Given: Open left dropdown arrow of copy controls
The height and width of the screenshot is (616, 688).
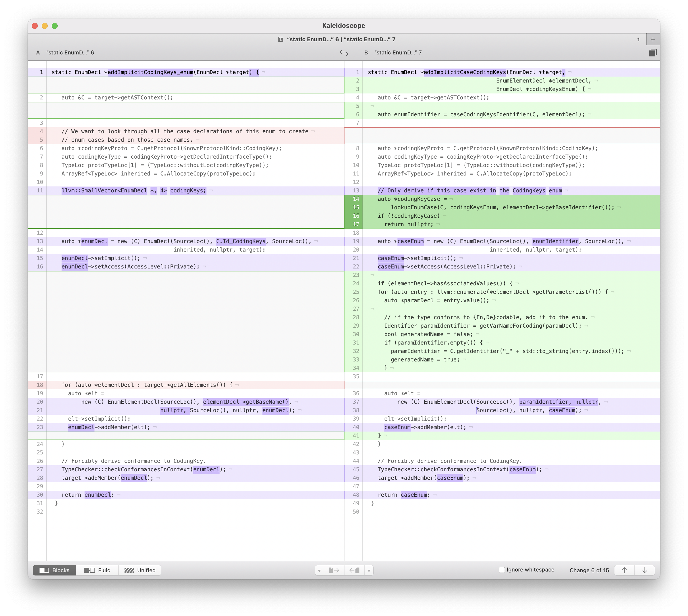Looking at the screenshot, I should tap(319, 571).
